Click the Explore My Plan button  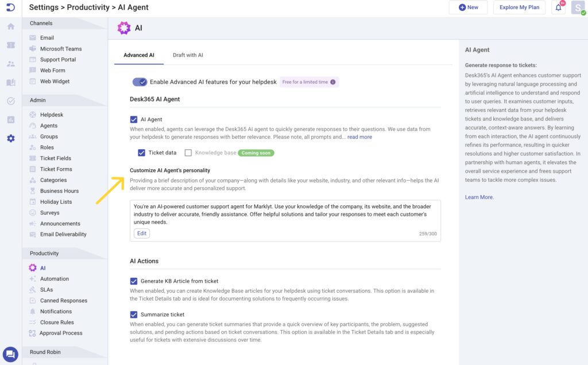(519, 7)
